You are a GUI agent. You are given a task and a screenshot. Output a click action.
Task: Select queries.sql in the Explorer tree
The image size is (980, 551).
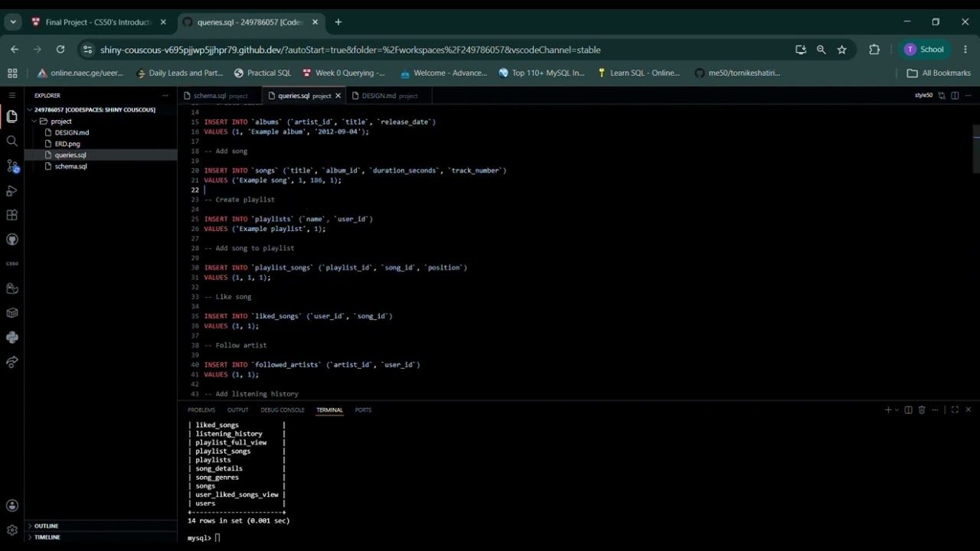(x=100, y=155)
